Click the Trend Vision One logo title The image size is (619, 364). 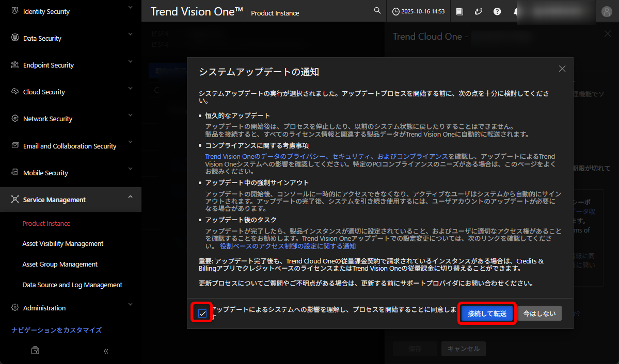point(197,11)
